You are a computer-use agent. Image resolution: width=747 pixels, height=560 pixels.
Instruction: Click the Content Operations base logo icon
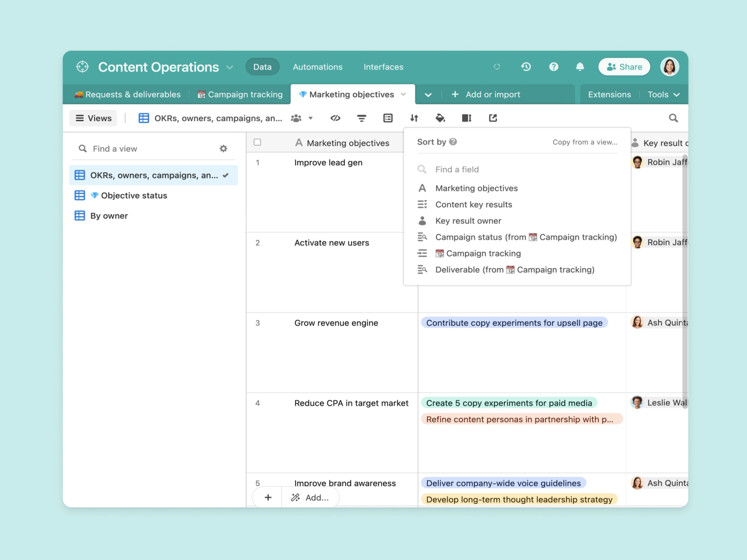[82, 67]
